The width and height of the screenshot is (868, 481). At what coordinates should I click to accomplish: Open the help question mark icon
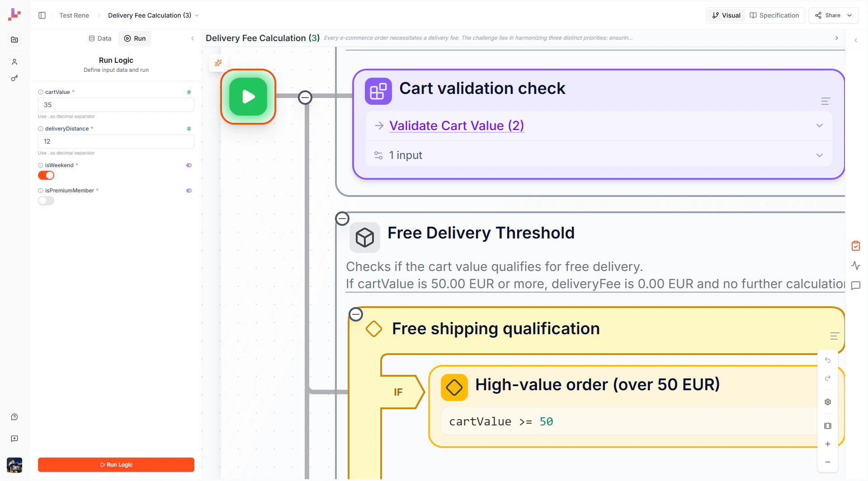click(14, 417)
